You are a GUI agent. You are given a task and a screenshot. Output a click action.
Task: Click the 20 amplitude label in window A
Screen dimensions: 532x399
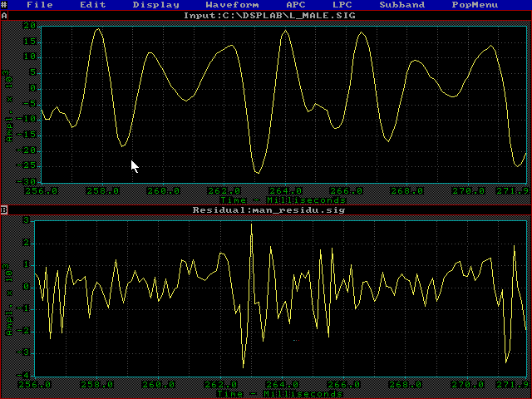click(29, 26)
